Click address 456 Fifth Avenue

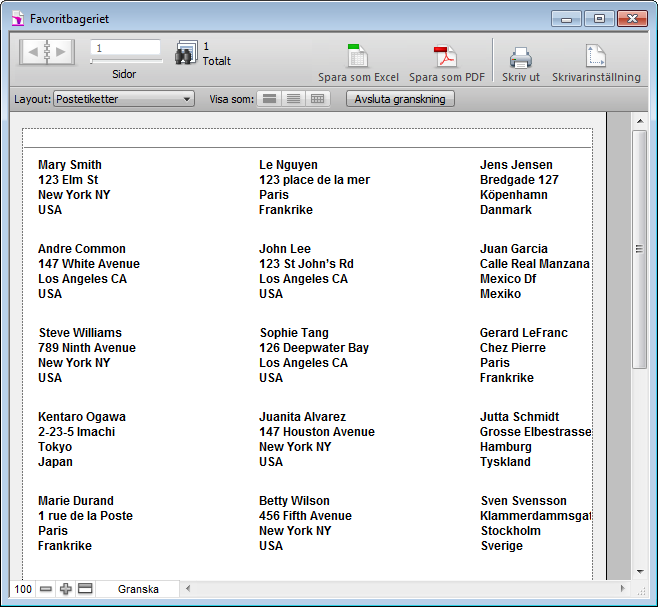coord(305,515)
